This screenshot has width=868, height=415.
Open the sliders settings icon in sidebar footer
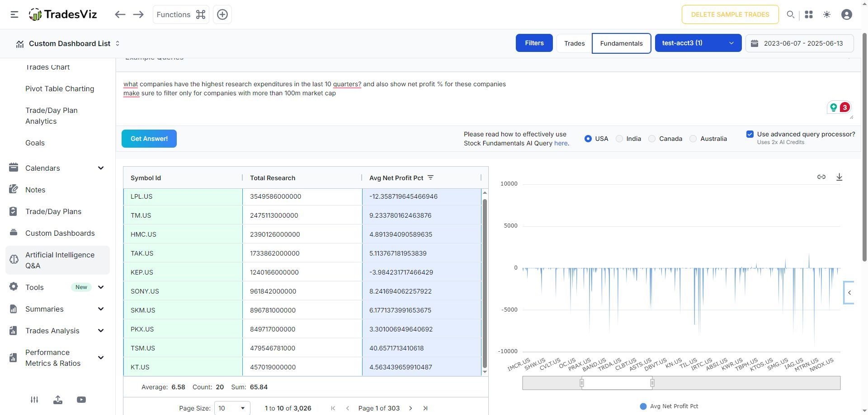34,400
